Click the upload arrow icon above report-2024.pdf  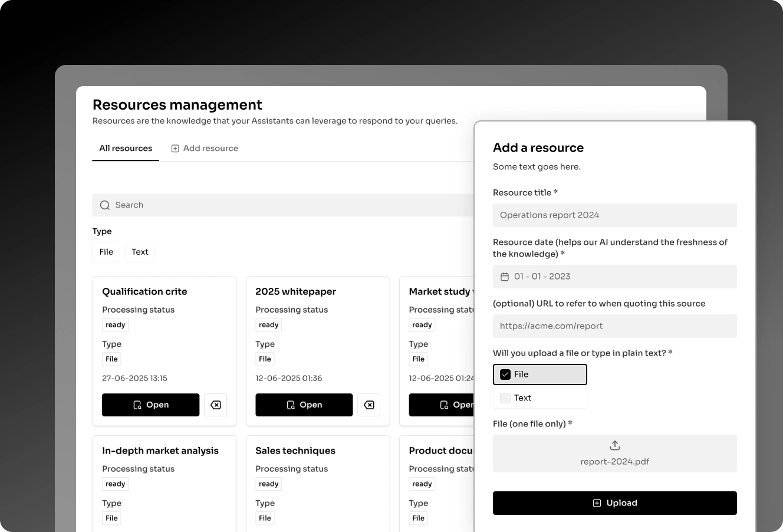pyautogui.click(x=615, y=445)
